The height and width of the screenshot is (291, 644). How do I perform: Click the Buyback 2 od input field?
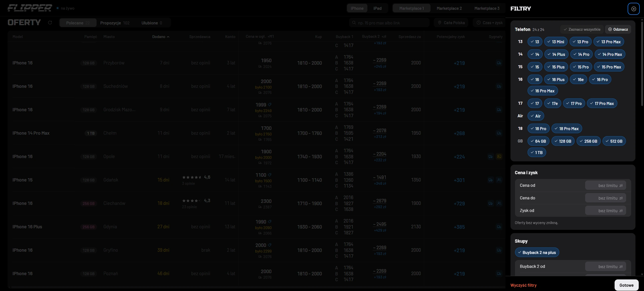click(605, 267)
